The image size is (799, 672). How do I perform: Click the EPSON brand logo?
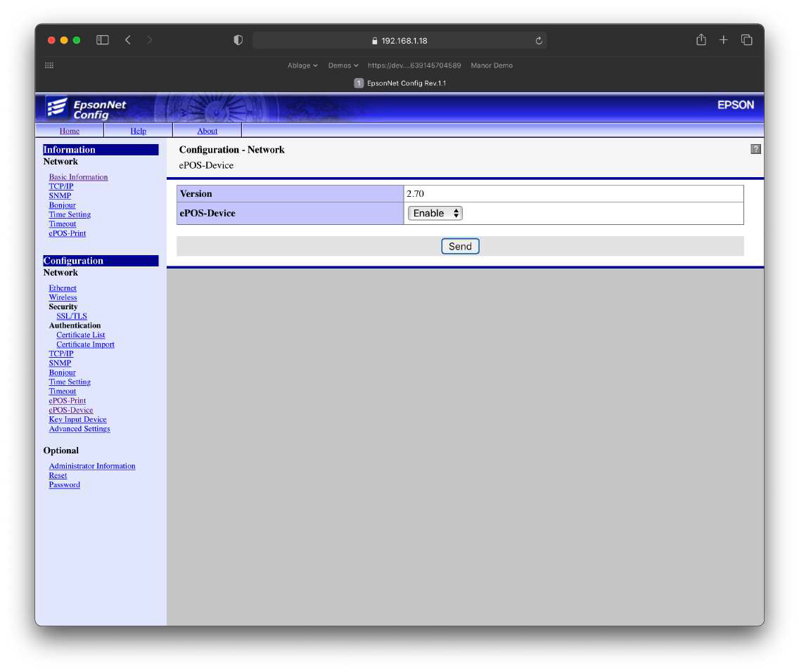coord(735,105)
